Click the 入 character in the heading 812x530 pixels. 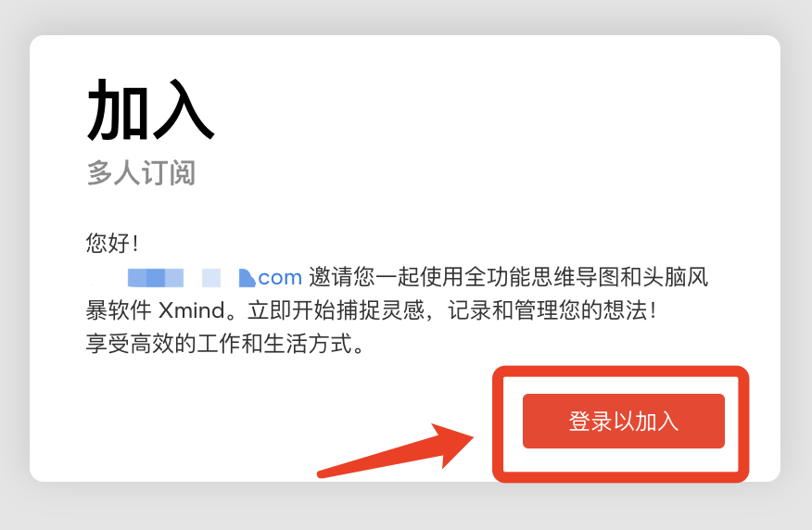(184, 109)
